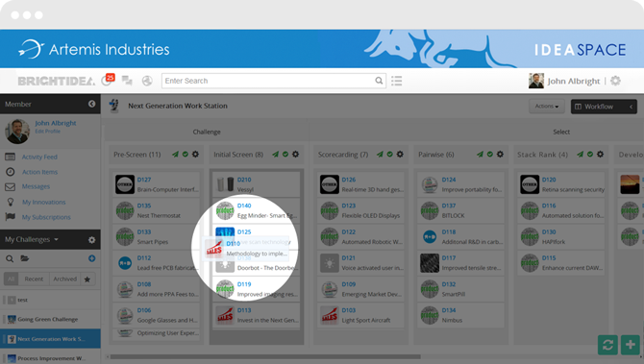644x364 pixels.
Task: Open Pre-Screen stage settings gear
Action: tap(195, 155)
